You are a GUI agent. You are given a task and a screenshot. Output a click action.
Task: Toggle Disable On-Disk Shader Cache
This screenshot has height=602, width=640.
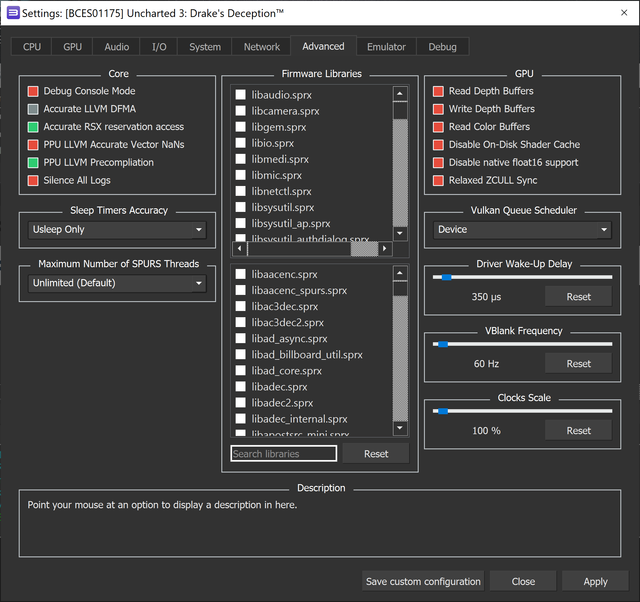(438, 145)
